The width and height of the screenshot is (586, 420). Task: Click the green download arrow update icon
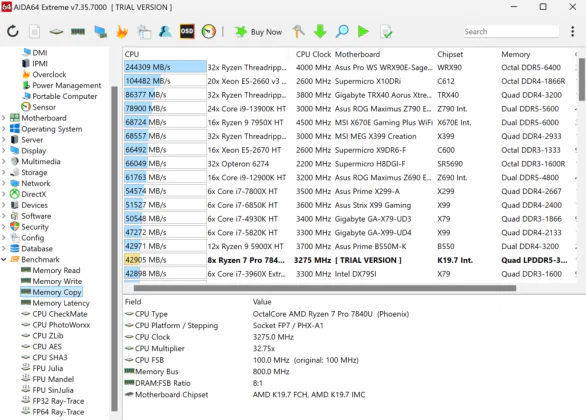320,31
